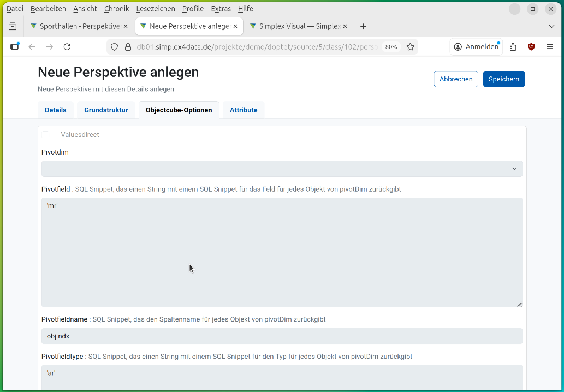Image resolution: width=564 pixels, height=392 pixels.
Task: Close the Sporthallen tab
Action: pyautogui.click(x=126, y=26)
